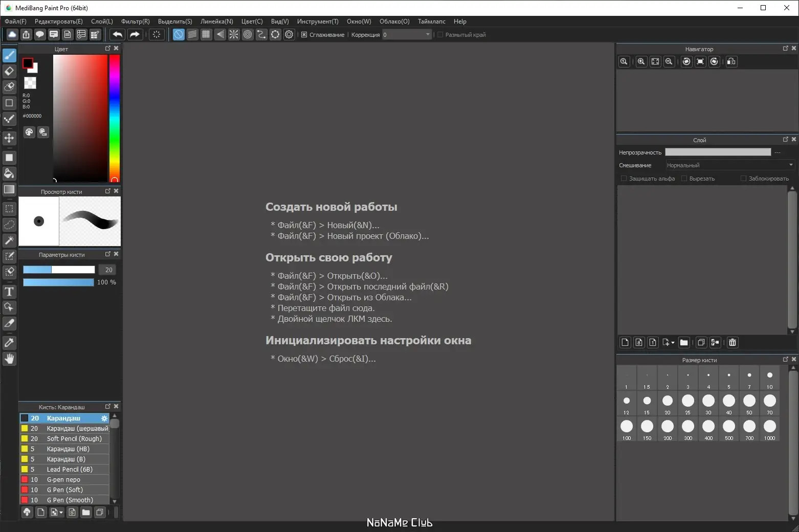Image resolution: width=799 pixels, height=532 pixels.
Task: Choose the Move tool
Action: (x=9, y=138)
